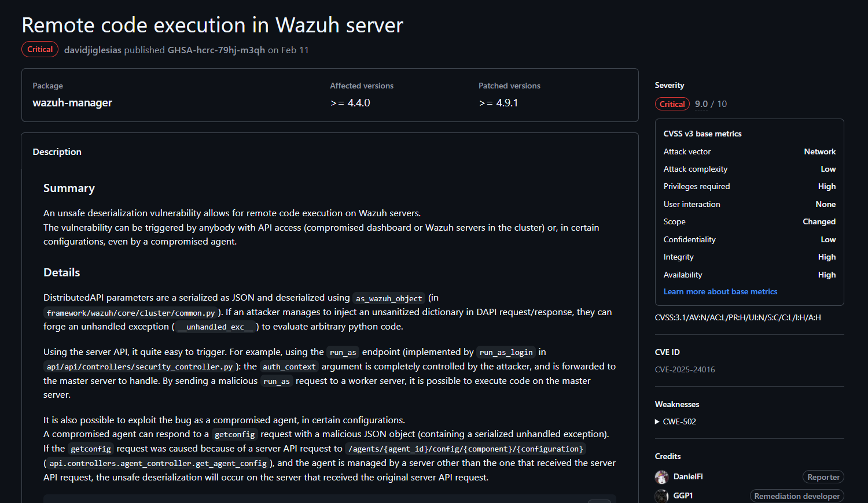Click the affected versions value >= 4.4.0

tap(350, 103)
